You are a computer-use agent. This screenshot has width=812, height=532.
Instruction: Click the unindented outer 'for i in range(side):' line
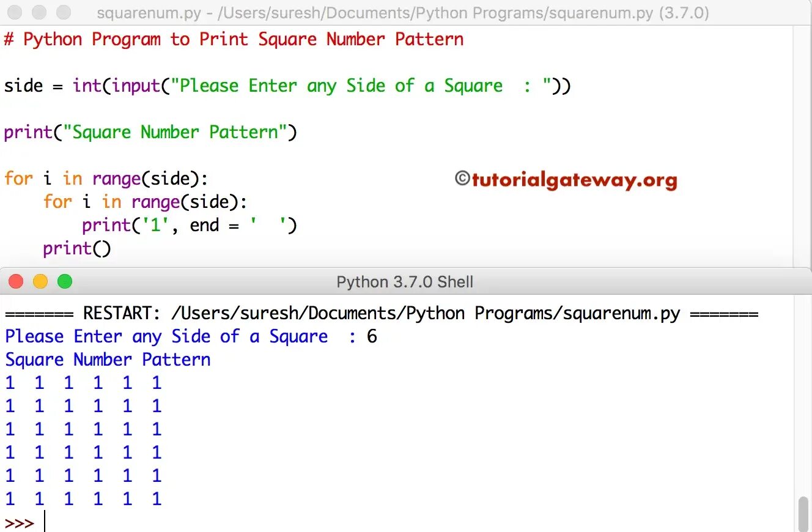[106, 179]
